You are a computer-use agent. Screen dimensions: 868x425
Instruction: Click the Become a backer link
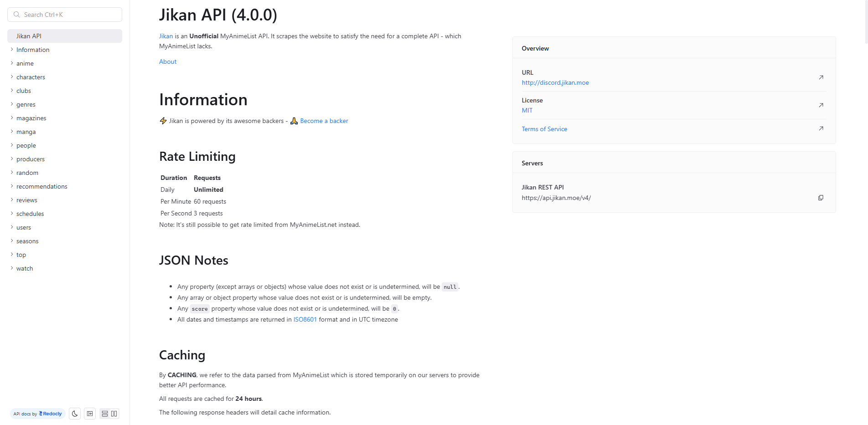coord(324,121)
